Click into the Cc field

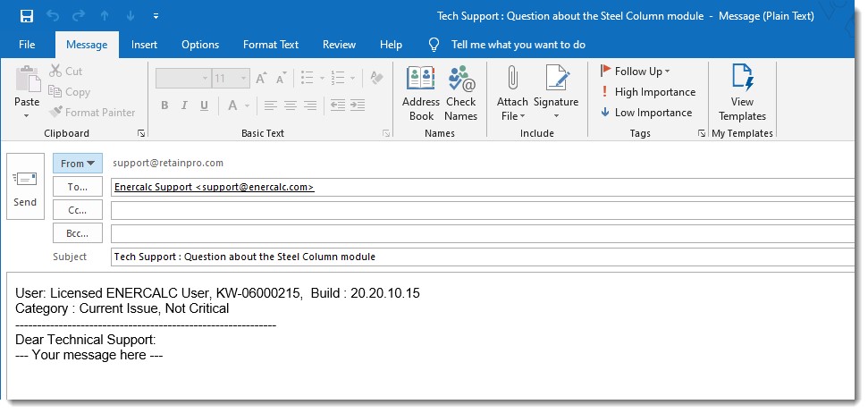click(x=483, y=210)
